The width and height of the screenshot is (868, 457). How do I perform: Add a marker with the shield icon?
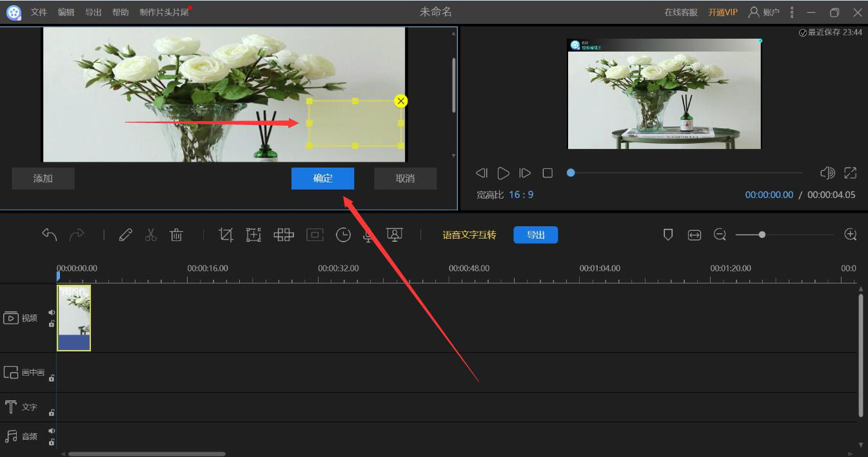pos(668,235)
